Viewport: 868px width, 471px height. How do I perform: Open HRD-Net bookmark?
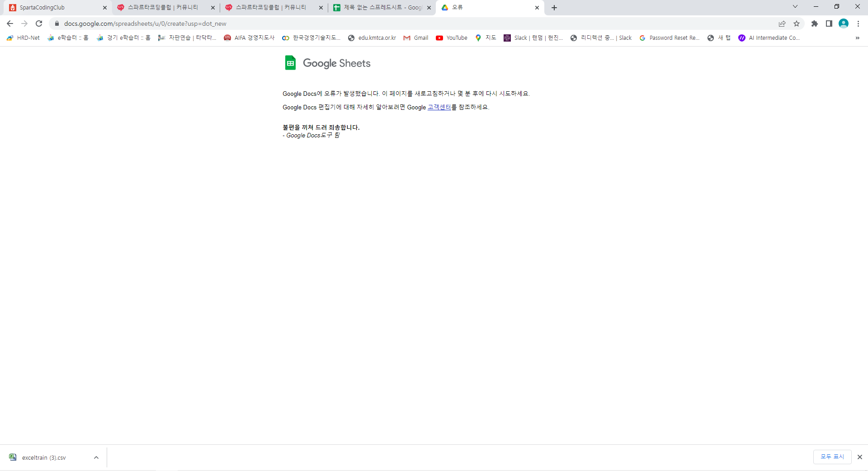pyautogui.click(x=24, y=38)
